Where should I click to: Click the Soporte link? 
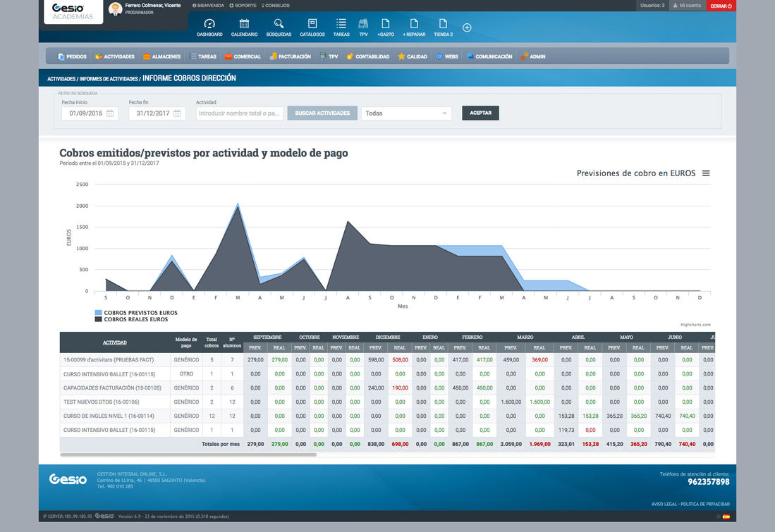[243, 6]
